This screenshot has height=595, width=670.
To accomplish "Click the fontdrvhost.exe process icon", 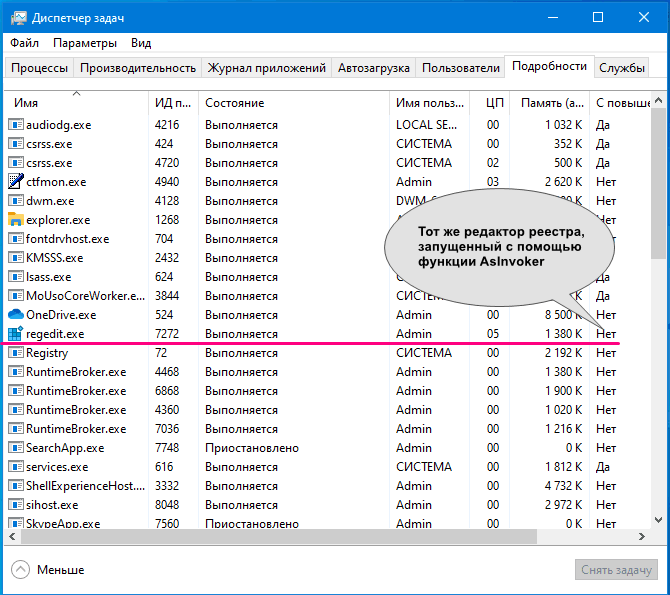I will coord(16,239).
